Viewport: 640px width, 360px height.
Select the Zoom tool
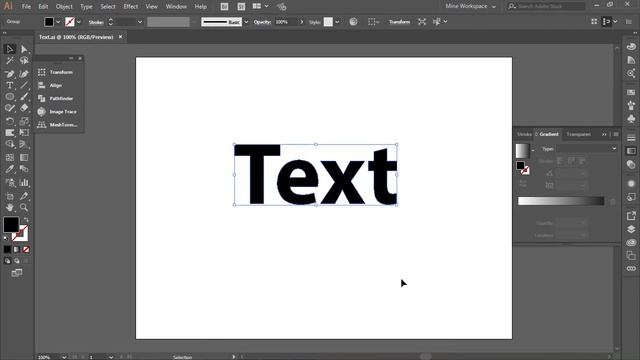point(24,208)
